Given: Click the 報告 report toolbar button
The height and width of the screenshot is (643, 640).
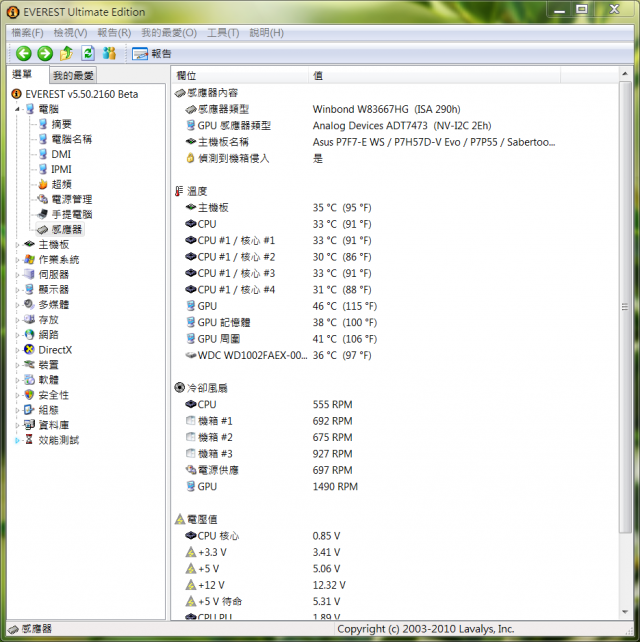Looking at the screenshot, I should tap(151, 54).
